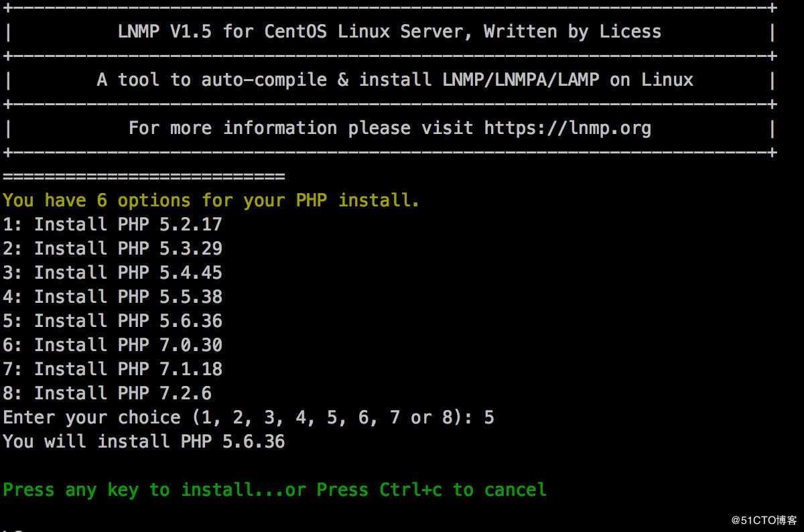Click the equals-sign separator line
Image resolution: width=804 pixels, height=532 pixels.
[x=144, y=177]
